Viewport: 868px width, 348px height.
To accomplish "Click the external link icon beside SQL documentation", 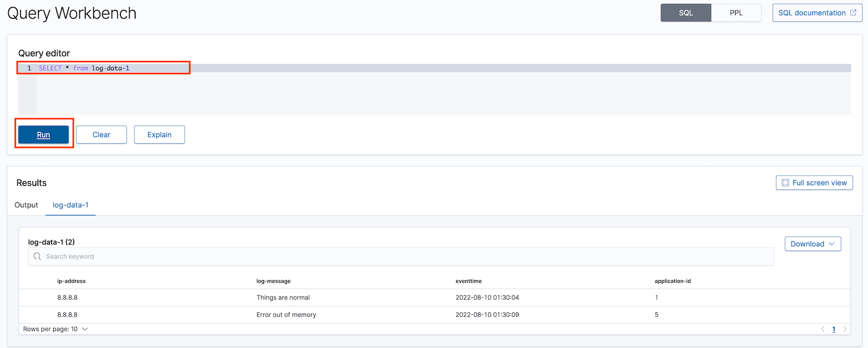I will pyautogui.click(x=853, y=12).
